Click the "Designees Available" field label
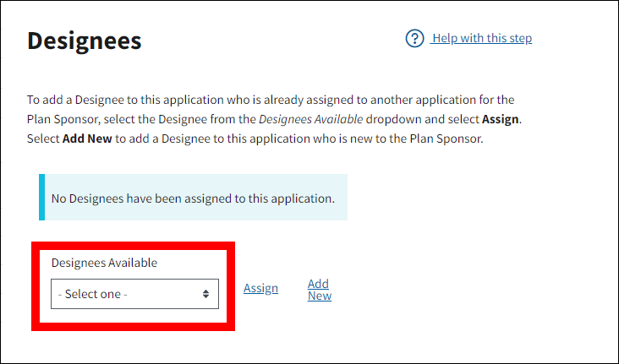The image size is (619, 364). pyautogui.click(x=104, y=263)
